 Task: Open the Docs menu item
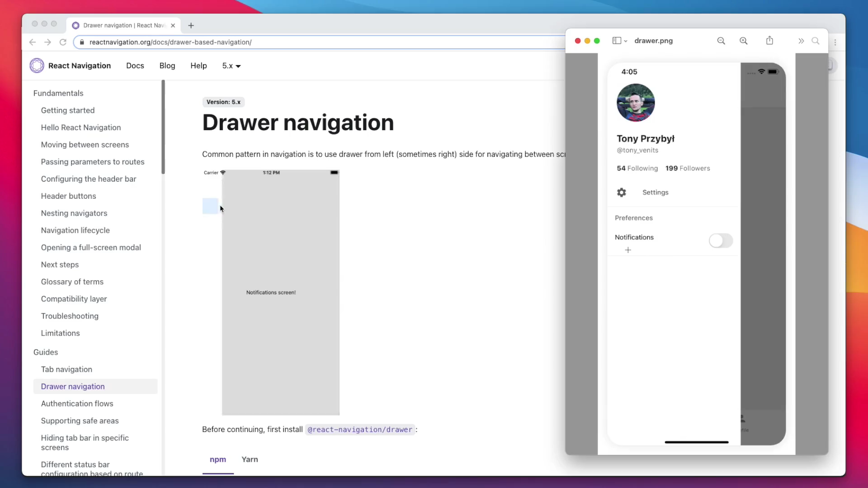point(135,66)
